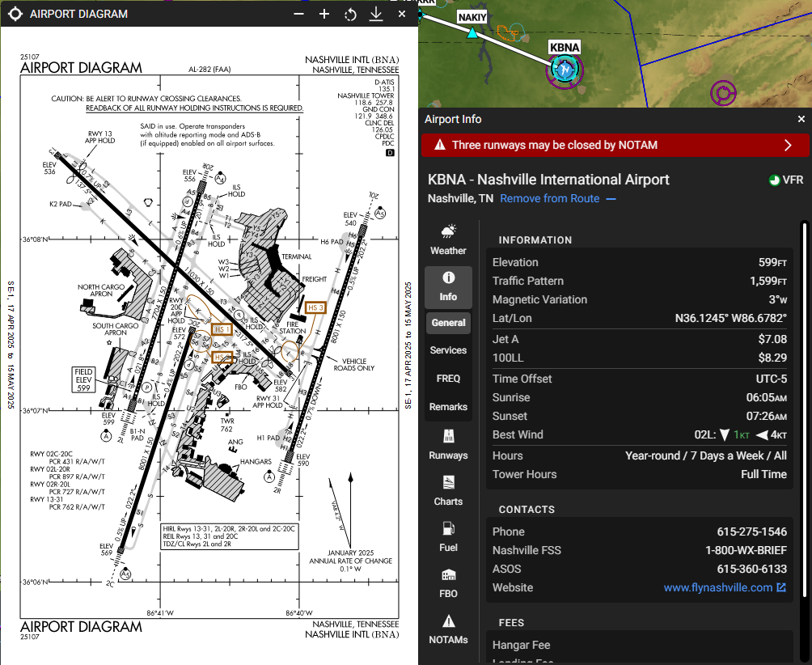The height and width of the screenshot is (665, 812).
Task: Open the Runways section
Action: pyautogui.click(x=449, y=445)
